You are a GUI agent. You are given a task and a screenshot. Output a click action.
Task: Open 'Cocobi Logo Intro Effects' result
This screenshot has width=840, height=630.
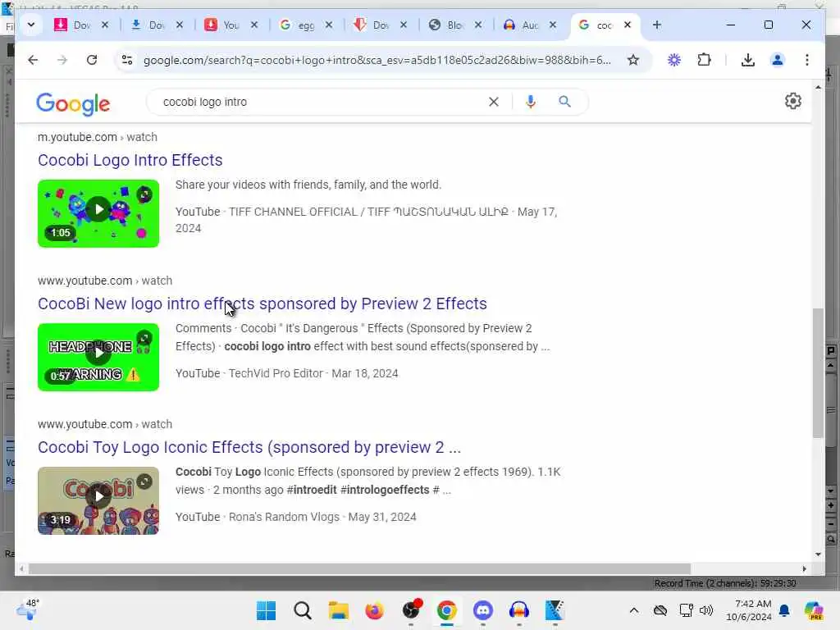point(130,160)
